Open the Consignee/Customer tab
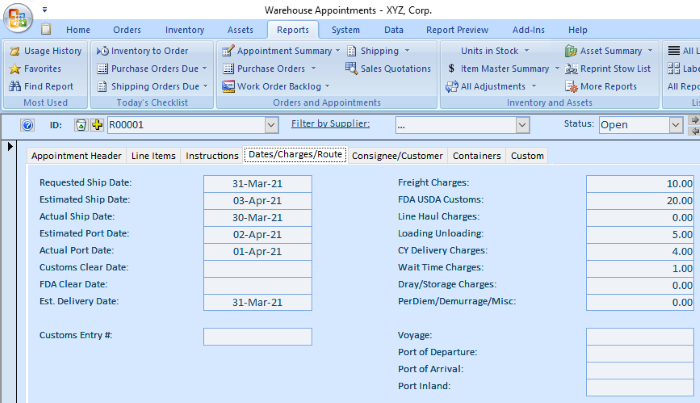This screenshot has width=700, height=403. 397,156
